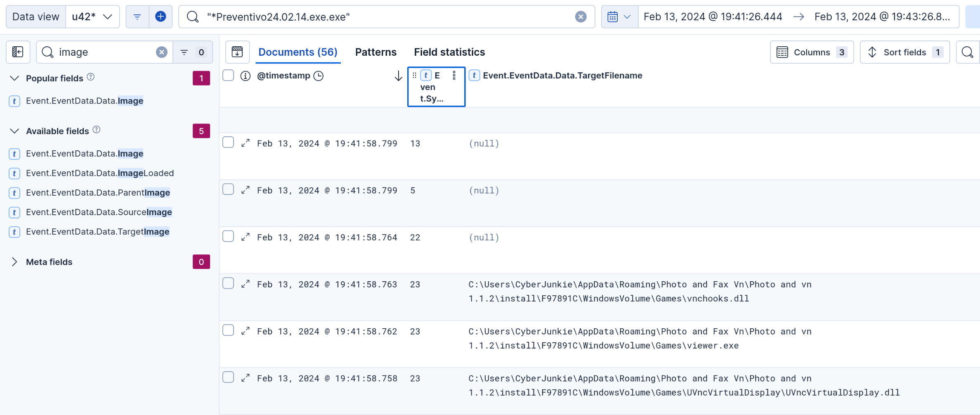Open the search-in-table magnifier icon
This screenshot has width=980, height=415.
tap(967, 52)
